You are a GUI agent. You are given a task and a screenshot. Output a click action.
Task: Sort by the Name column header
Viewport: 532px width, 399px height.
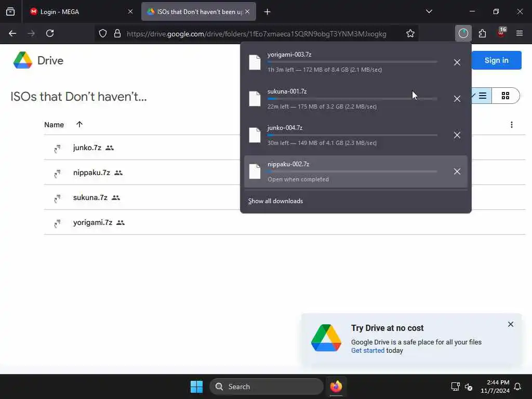(x=54, y=125)
